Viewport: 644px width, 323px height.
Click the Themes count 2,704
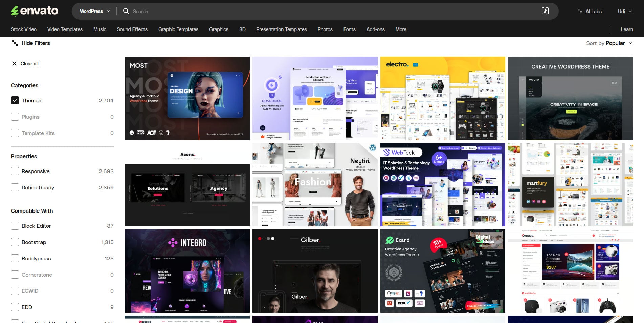pos(106,100)
